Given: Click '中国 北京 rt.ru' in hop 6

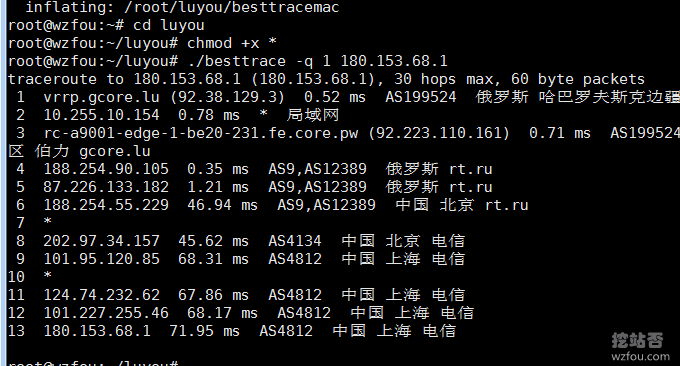Looking at the screenshot, I should [462, 205].
